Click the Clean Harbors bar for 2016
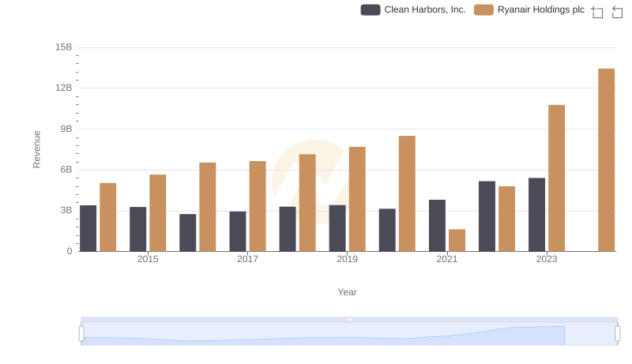The height and width of the screenshot is (364, 632). pos(188,233)
